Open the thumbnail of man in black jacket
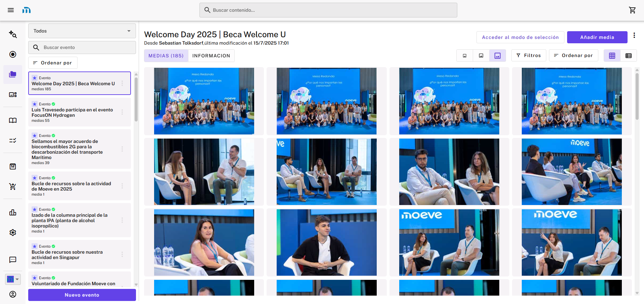This screenshot has height=304, width=644. coord(327,243)
